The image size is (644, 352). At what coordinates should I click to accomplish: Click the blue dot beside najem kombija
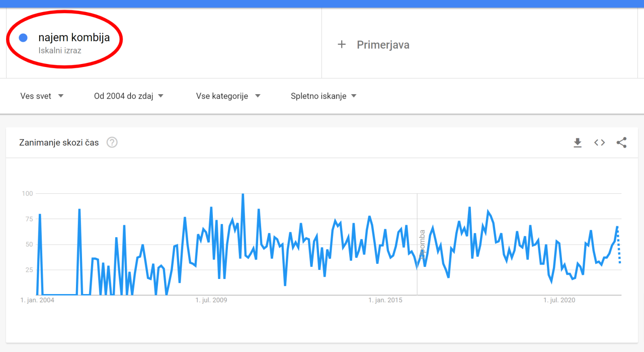pyautogui.click(x=23, y=38)
